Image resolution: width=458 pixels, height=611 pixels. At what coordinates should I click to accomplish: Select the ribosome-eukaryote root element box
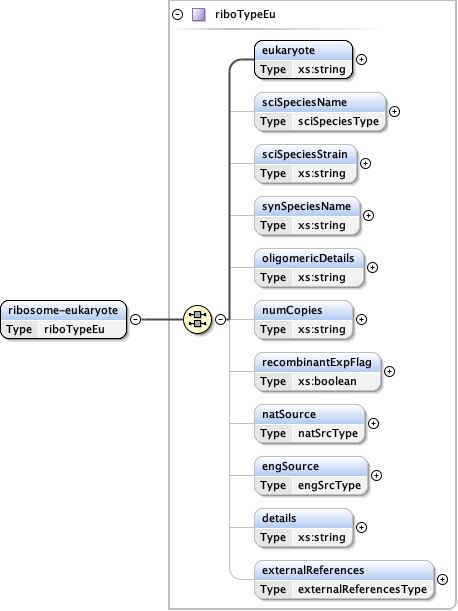coord(64,320)
